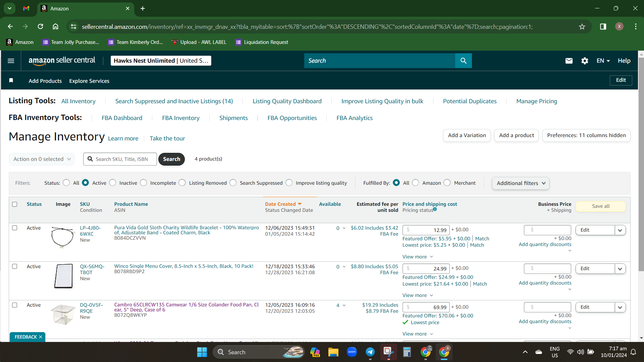Open the Edit dropdown arrow for Winco row
This screenshot has width=644, height=362.
coord(620,269)
